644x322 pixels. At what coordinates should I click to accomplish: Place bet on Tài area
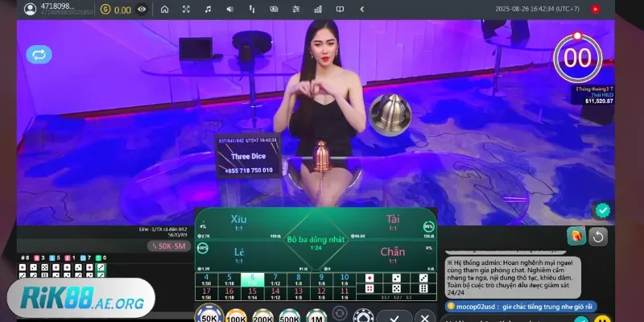pos(394,223)
